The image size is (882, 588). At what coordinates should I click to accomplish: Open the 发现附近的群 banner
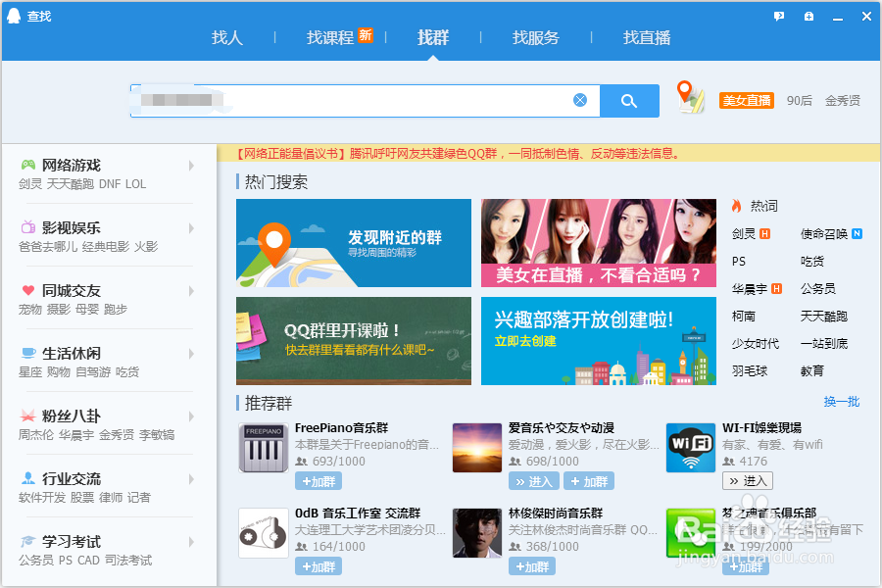click(354, 243)
